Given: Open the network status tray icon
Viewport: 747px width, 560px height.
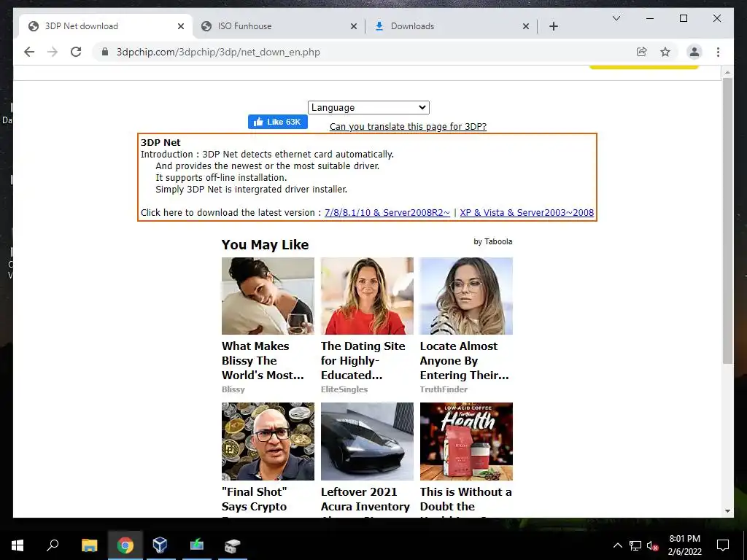Looking at the screenshot, I should pyautogui.click(x=635, y=545).
